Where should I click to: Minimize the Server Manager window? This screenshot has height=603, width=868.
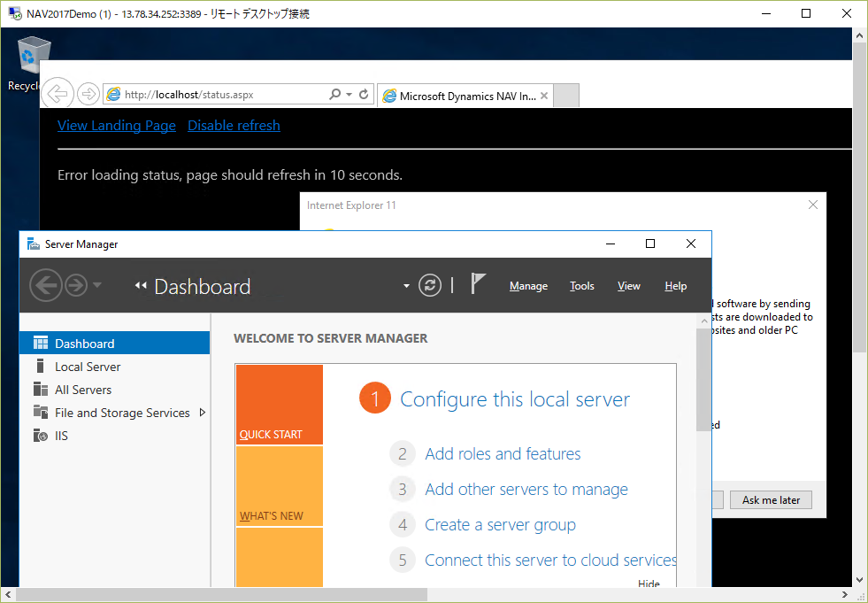[x=611, y=244]
